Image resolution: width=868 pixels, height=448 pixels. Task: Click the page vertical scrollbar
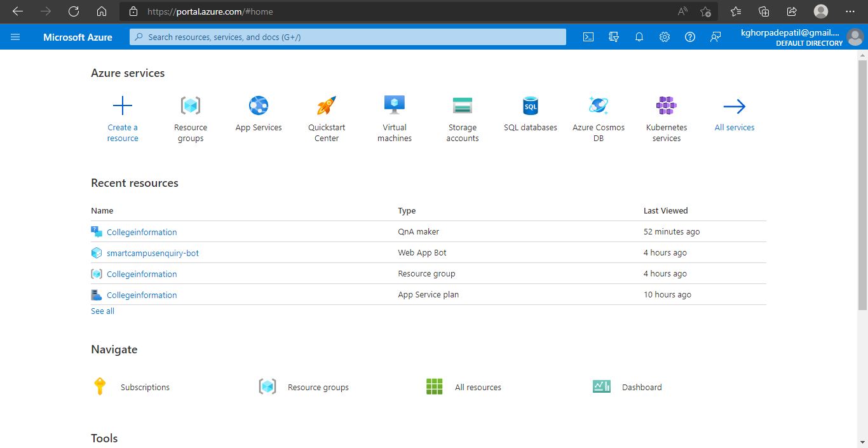pos(862,184)
